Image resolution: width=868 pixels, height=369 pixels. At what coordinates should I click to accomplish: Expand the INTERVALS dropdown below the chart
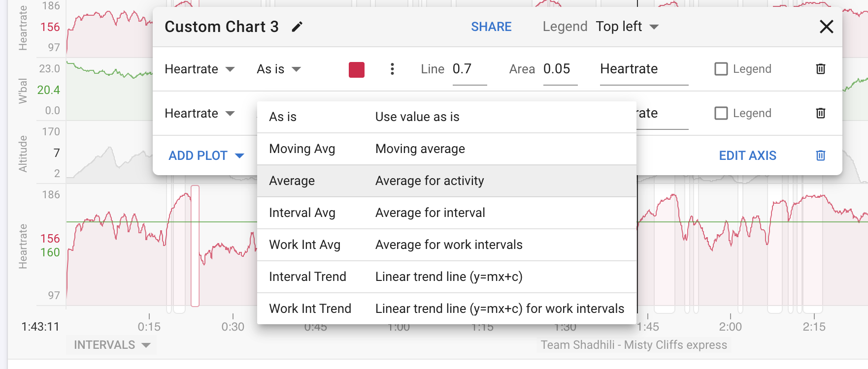point(112,345)
